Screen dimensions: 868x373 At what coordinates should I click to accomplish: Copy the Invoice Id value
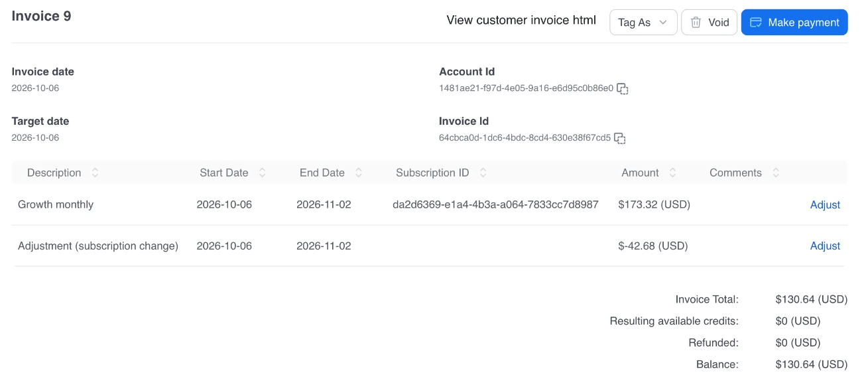coord(619,138)
